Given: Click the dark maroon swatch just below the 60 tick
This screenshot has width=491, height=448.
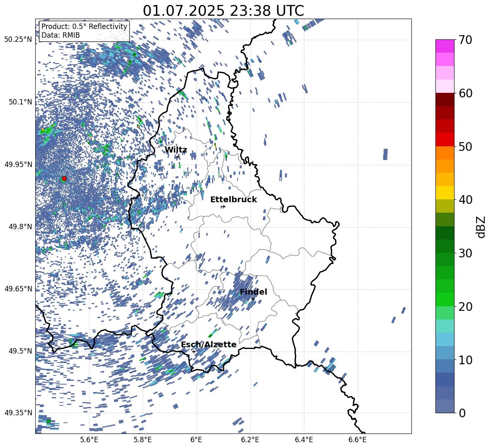Looking at the screenshot, I should (x=445, y=99).
